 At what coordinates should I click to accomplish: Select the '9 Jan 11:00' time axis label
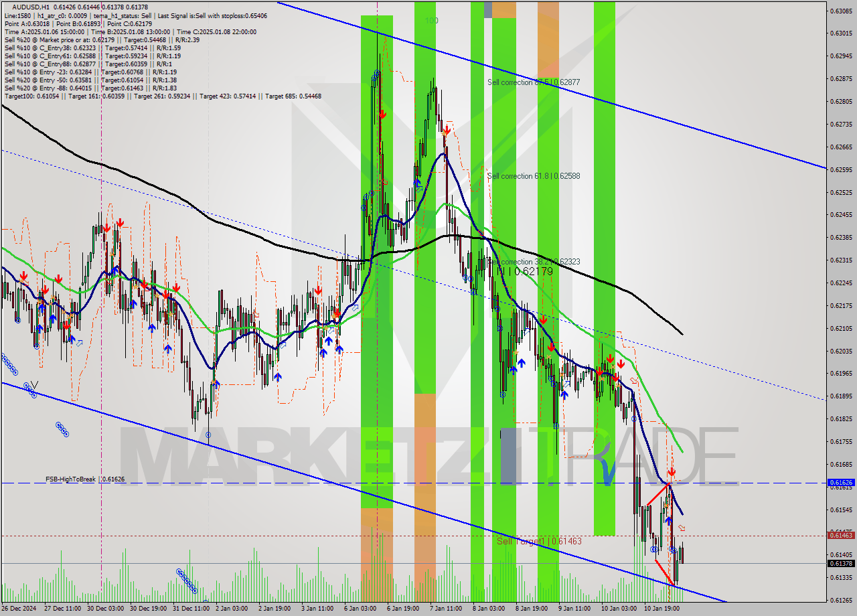575,609
